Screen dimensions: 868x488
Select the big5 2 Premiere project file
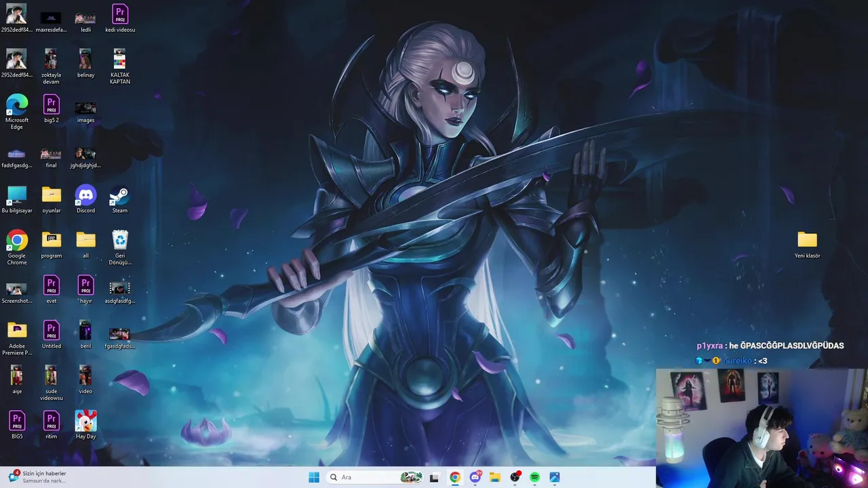[x=51, y=108]
